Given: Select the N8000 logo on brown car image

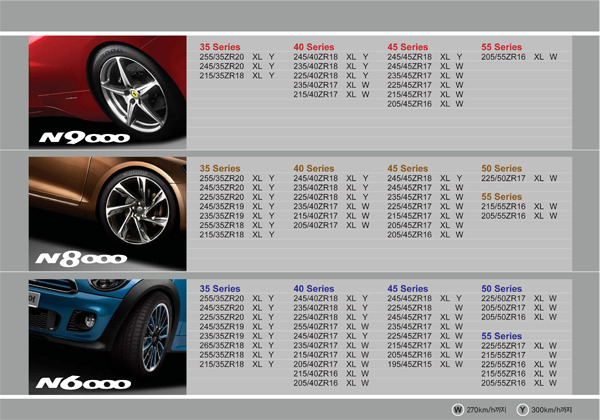Looking at the screenshot, I should click(x=81, y=259).
